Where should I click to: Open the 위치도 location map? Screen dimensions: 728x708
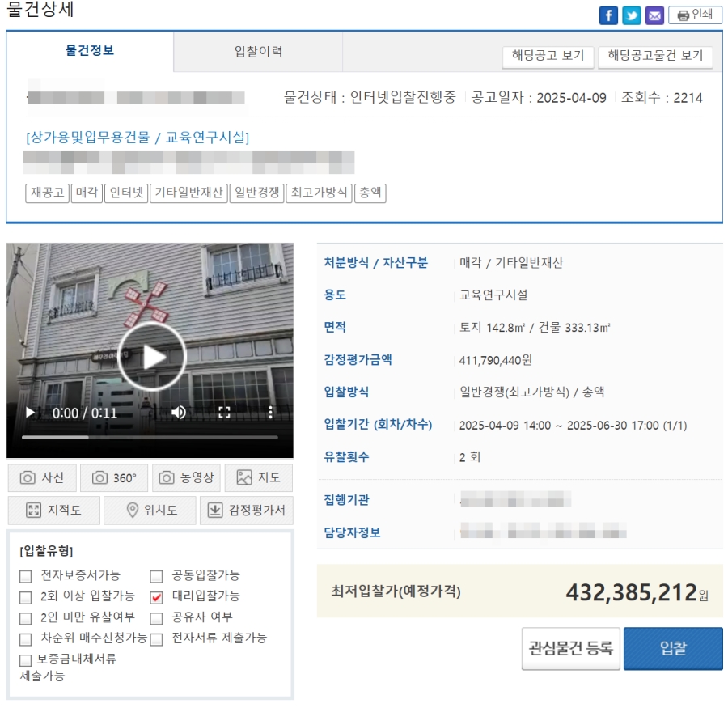tap(150, 510)
